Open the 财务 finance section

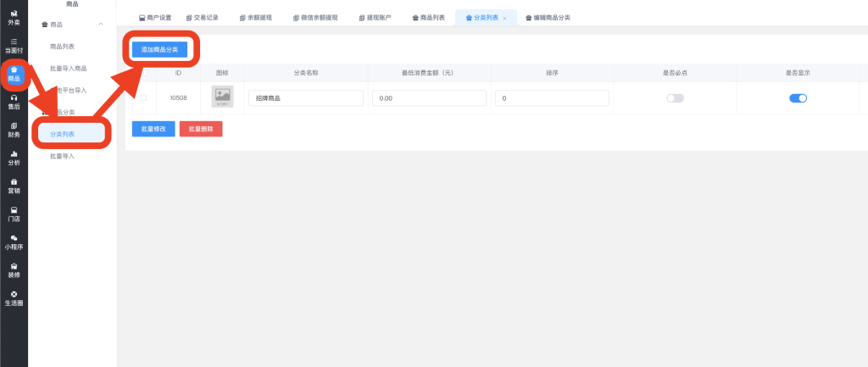point(14,130)
